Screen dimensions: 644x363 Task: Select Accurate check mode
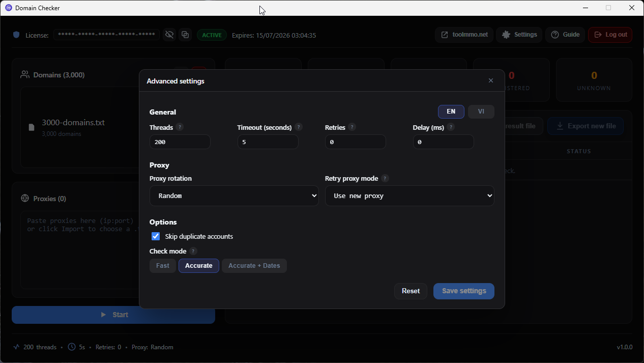tap(199, 266)
